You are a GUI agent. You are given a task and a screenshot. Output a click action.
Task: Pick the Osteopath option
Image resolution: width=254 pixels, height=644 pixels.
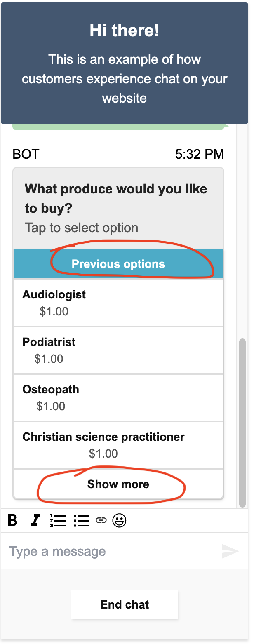click(118, 398)
